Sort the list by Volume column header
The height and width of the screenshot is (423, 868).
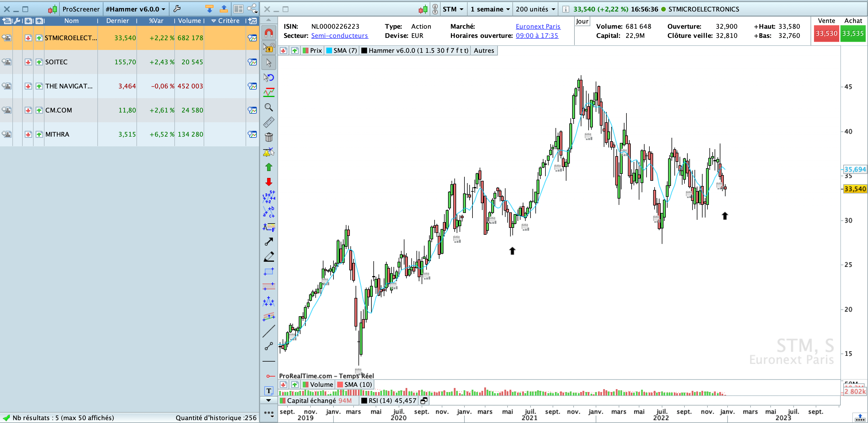point(189,21)
